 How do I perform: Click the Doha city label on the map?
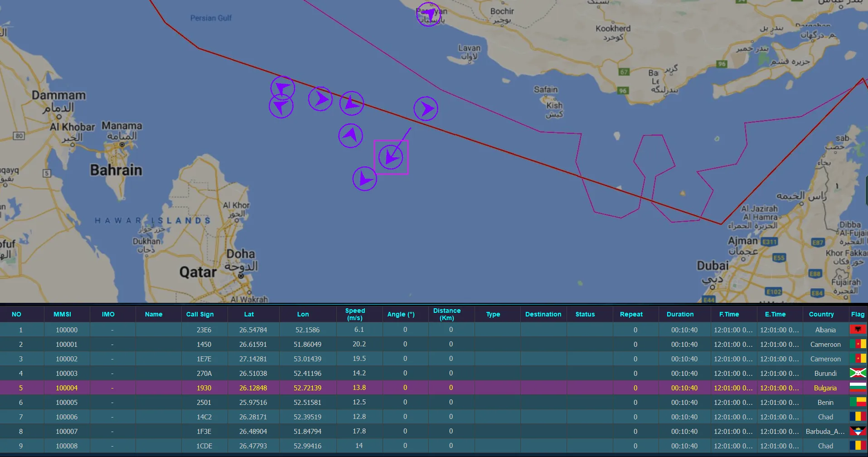(240, 254)
